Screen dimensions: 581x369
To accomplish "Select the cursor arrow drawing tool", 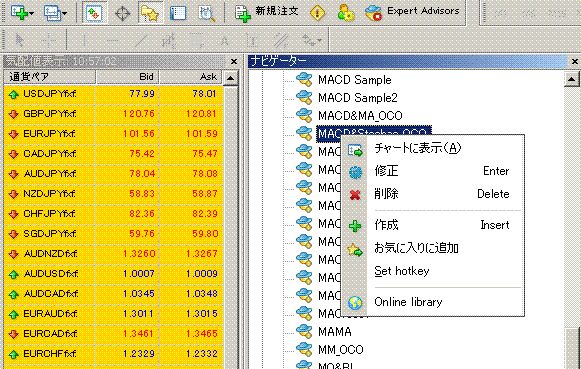I will [19, 40].
